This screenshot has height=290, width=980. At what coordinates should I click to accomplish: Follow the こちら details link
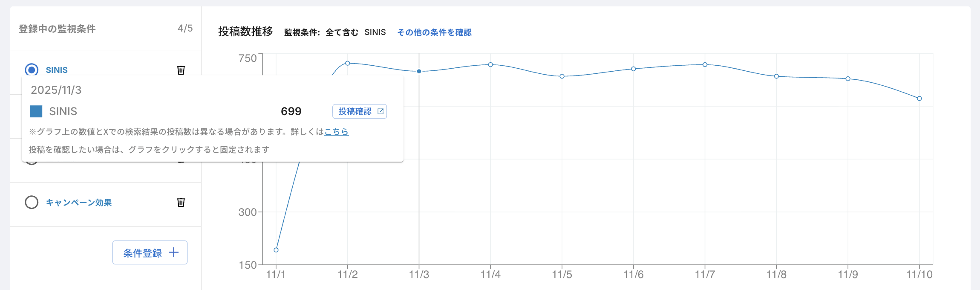click(336, 132)
